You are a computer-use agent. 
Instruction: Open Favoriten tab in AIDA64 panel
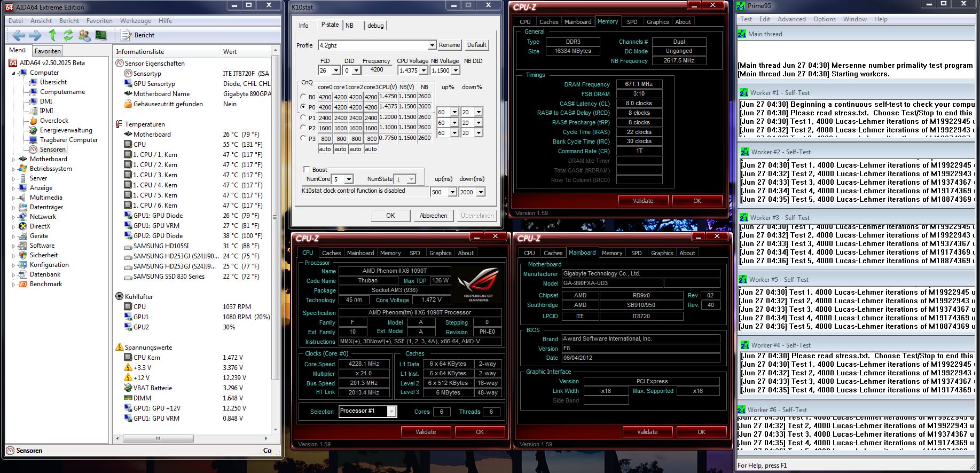point(48,51)
